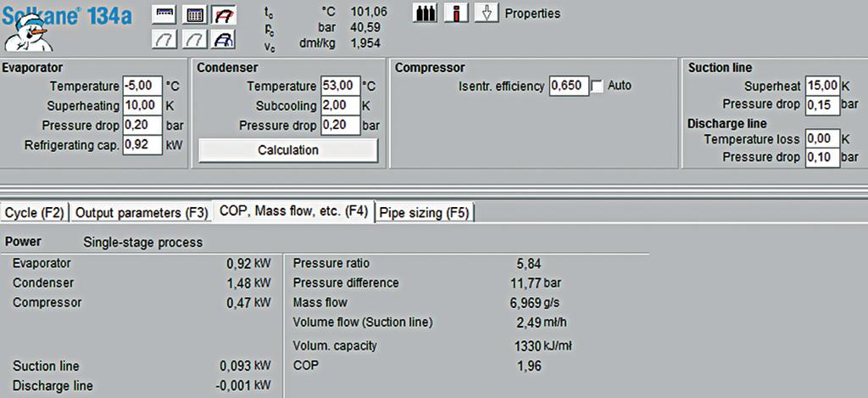Click the critical temperature value 101,06
This screenshot has width=868, height=398.
click(x=369, y=11)
